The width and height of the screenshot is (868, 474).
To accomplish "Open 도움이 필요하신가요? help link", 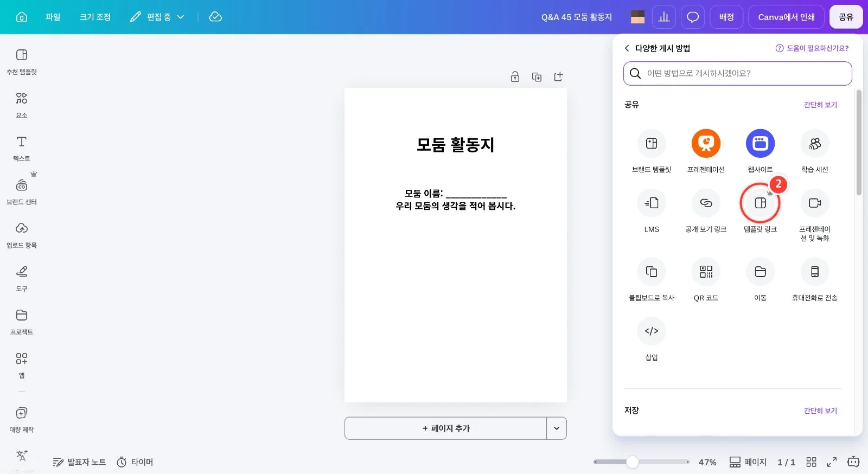I will click(812, 48).
